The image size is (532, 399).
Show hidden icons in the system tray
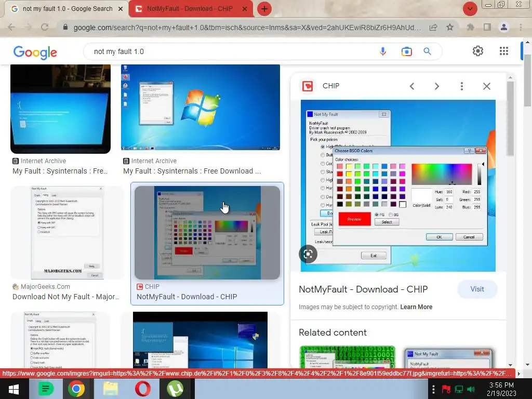pos(433,389)
